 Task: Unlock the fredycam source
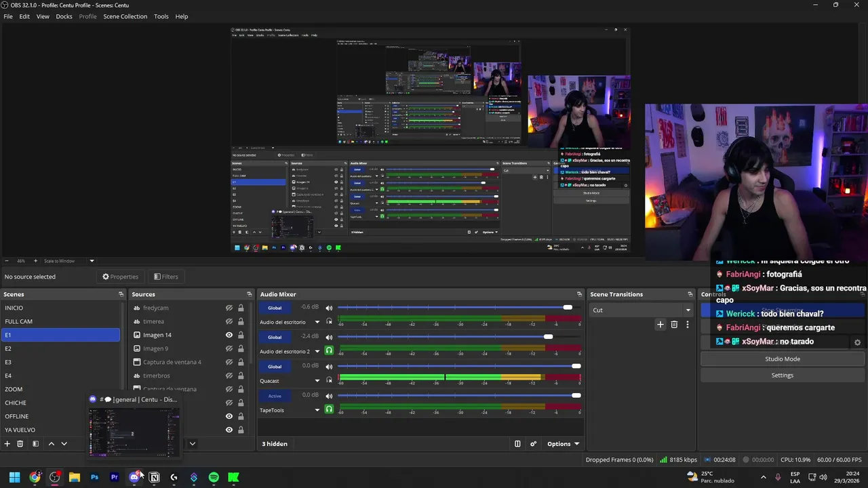pyautogui.click(x=241, y=308)
